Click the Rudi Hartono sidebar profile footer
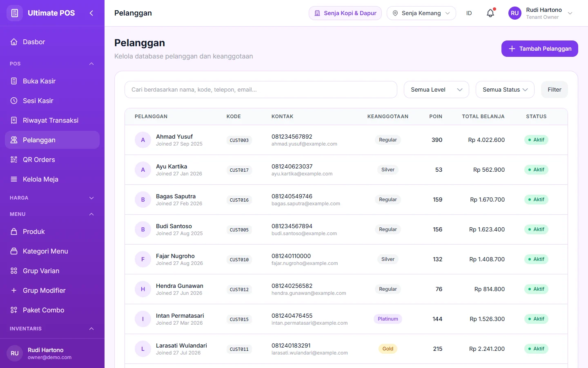Viewport: 588px width, 368px height. pos(52,353)
